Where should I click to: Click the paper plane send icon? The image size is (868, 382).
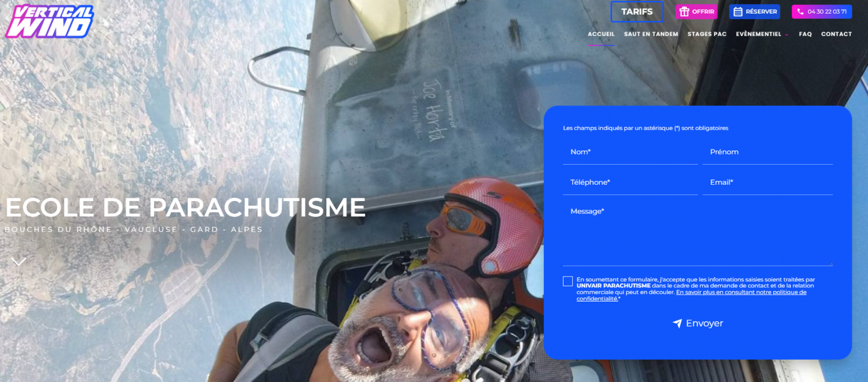[677, 323]
